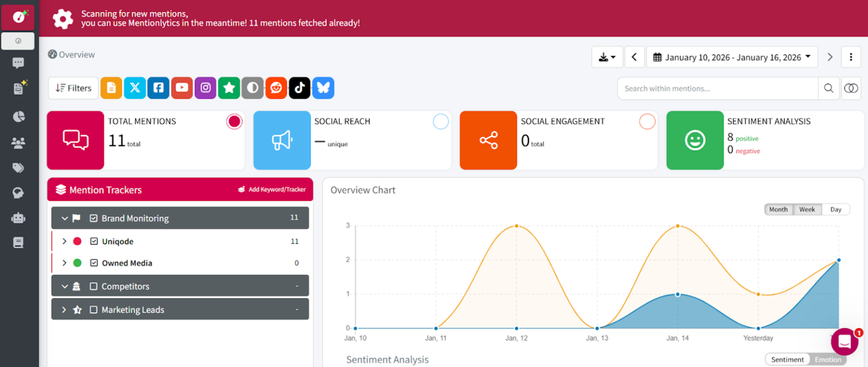Open the head insights sidebar icon
The height and width of the screenshot is (367, 868).
(x=18, y=193)
